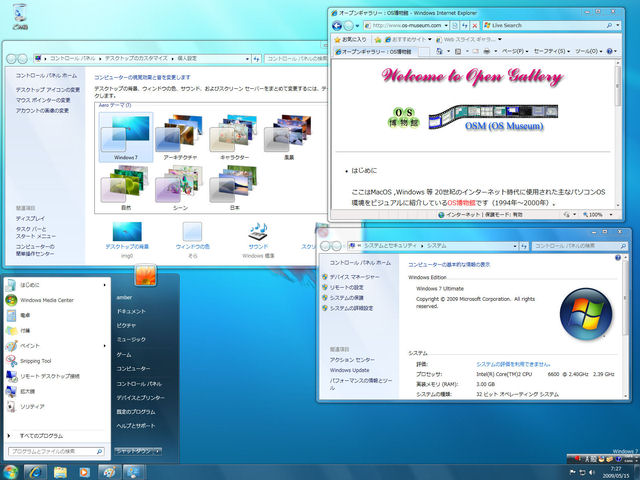
Task: Click the IE help question mark icon
Action: coord(609,51)
